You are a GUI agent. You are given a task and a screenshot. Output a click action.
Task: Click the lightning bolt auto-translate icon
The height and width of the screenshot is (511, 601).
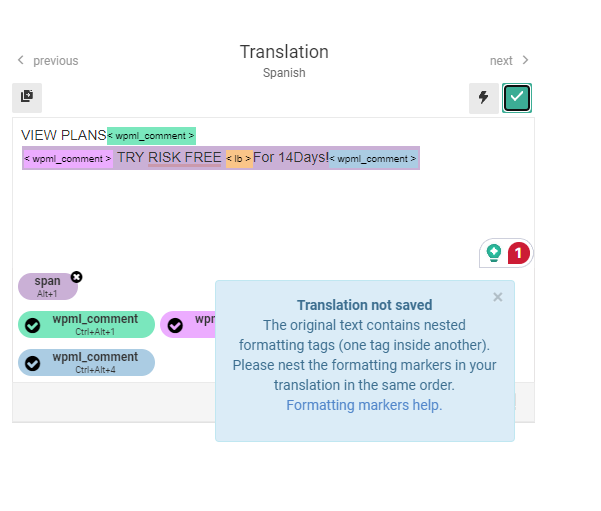pyautogui.click(x=484, y=98)
